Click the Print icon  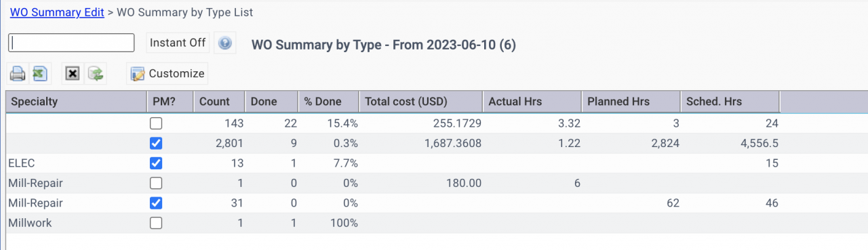[18, 73]
